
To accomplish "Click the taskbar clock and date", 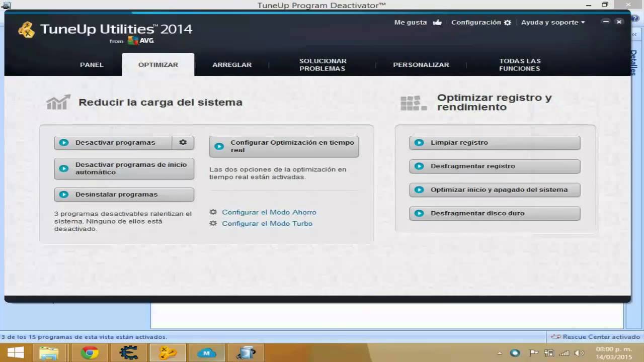I will click(x=613, y=353).
